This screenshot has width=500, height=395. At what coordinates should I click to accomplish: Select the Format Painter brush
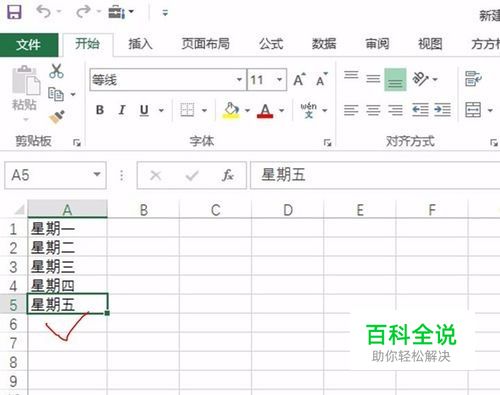(57, 117)
